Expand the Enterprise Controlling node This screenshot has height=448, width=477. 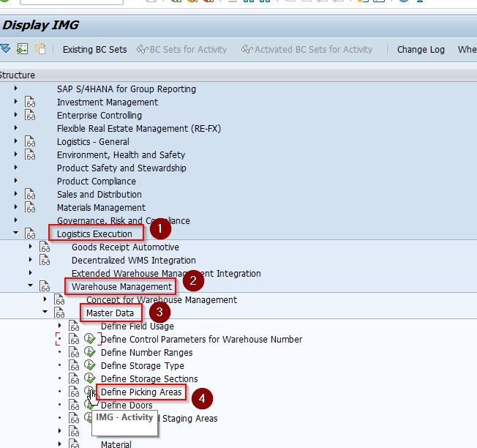(16, 115)
